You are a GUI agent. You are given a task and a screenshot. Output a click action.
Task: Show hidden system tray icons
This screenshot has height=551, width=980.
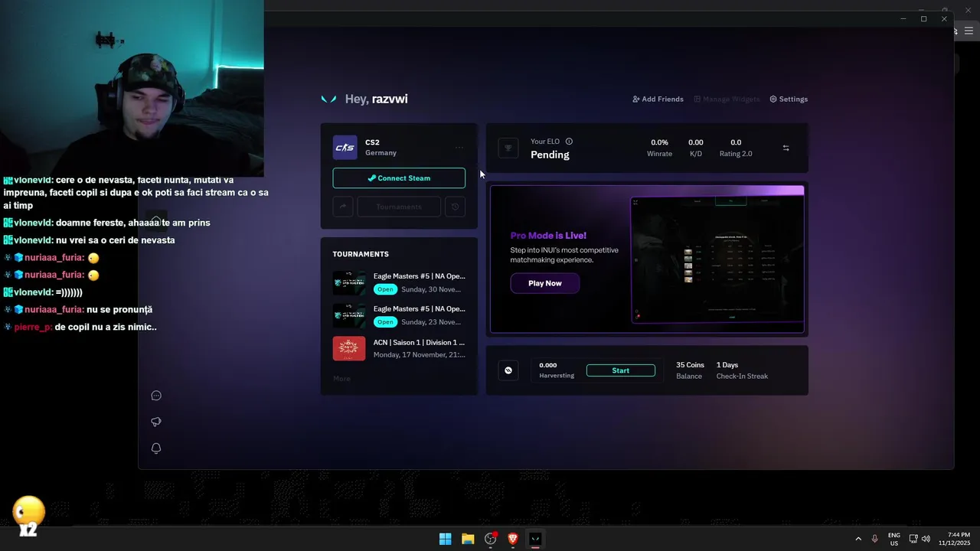click(x=858, y=539)
